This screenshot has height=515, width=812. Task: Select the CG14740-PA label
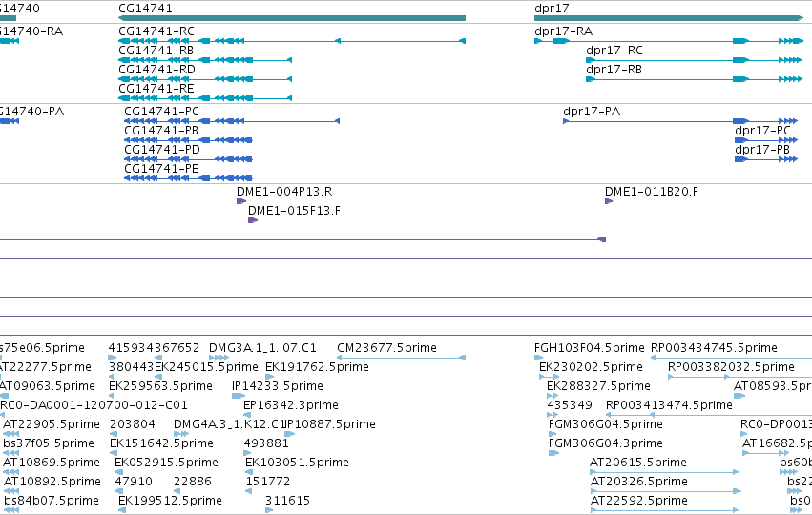31,112
